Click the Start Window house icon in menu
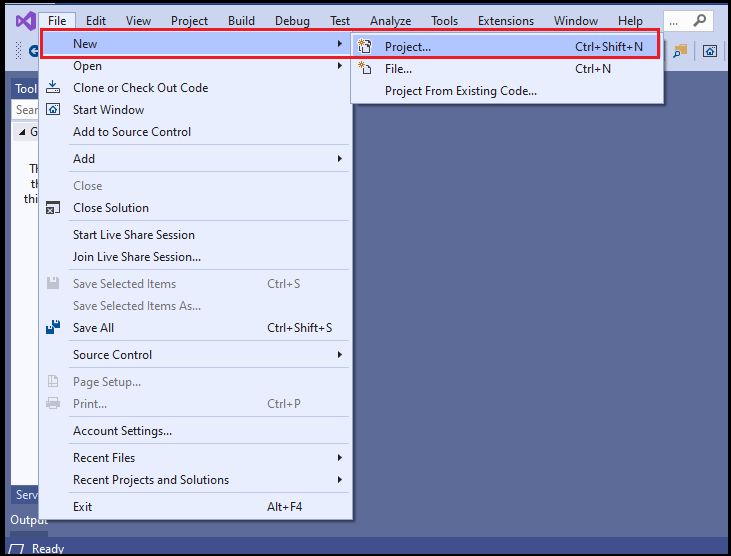Screen dimensions: 731x556 (x=53, y=110)
